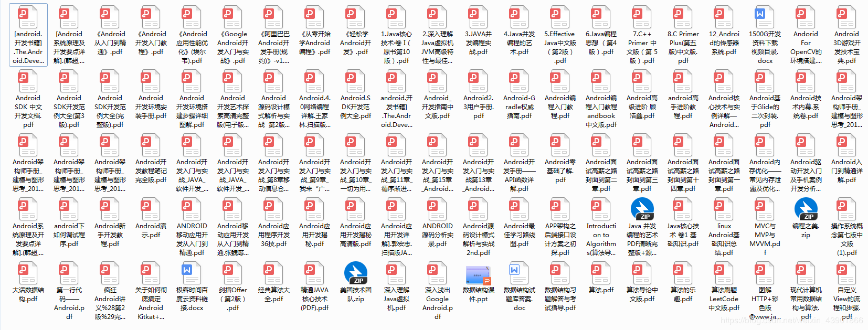
Task: Select the name android高手进阶教程.pdf
Action: coord(683,107)
